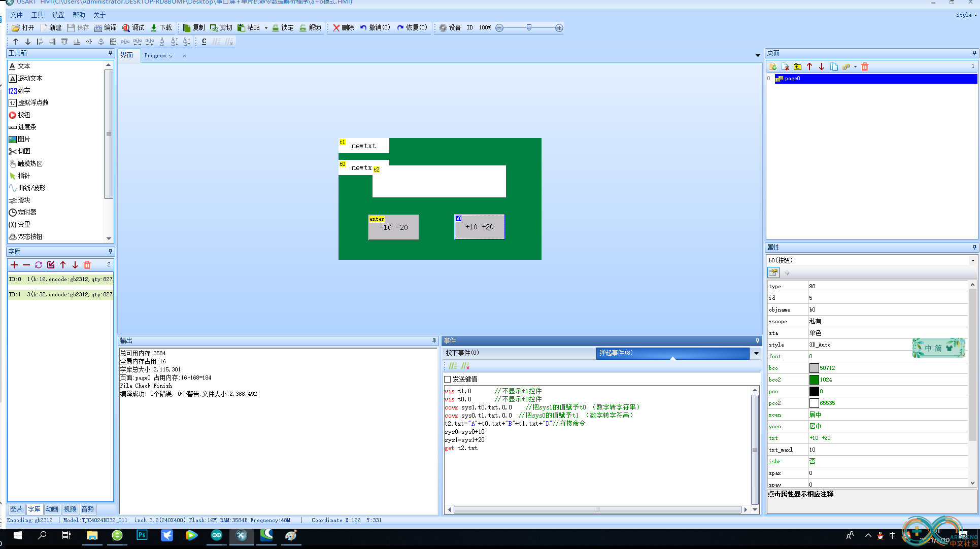Open the Style dropdown
980x549 pixels.
[x=966, y=15]
